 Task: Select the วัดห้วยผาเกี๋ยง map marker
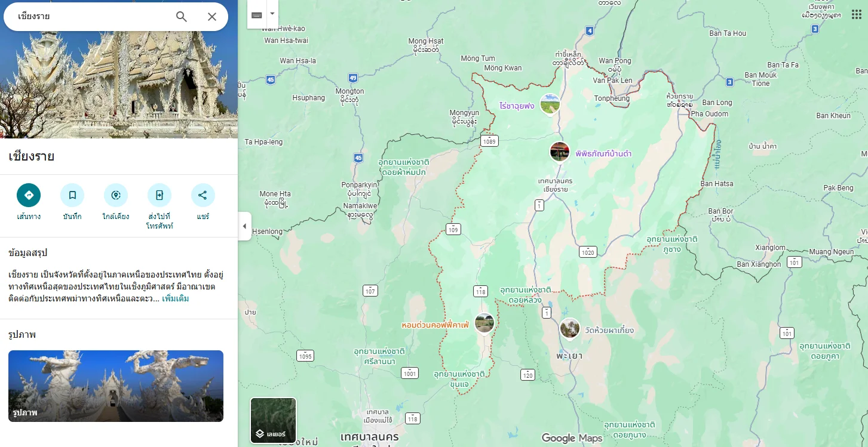coord(569,328)
